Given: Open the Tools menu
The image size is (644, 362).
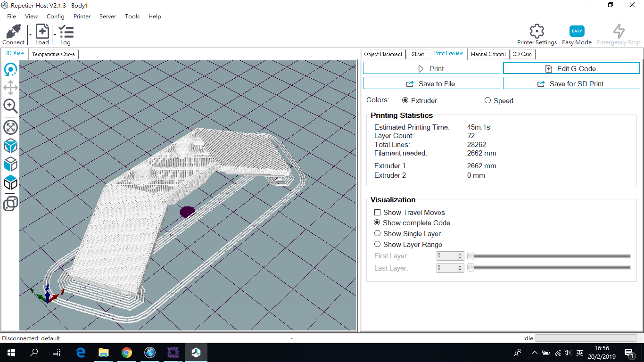Looking at the screenshot, I should (132, 16).
